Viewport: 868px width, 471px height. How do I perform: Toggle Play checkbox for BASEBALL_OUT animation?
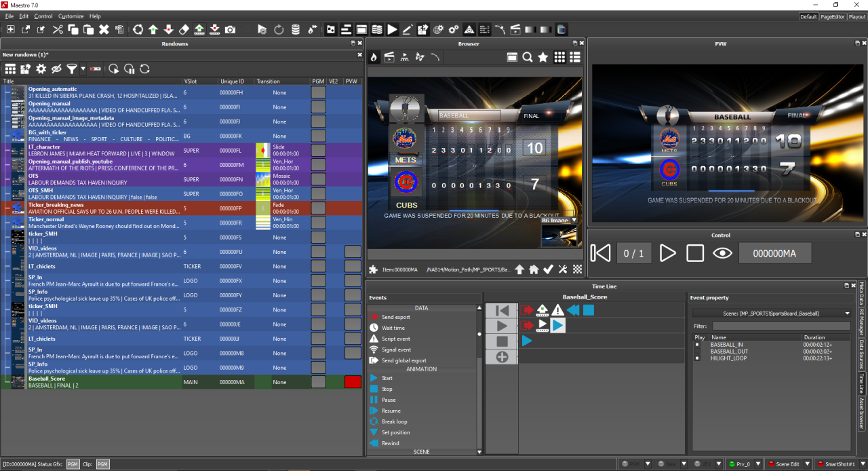(696, 352)
